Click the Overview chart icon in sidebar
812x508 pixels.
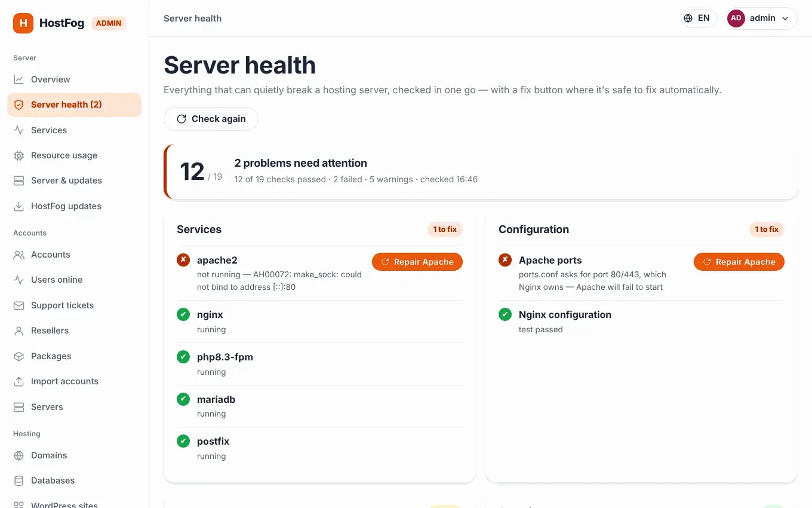(19, 79)
